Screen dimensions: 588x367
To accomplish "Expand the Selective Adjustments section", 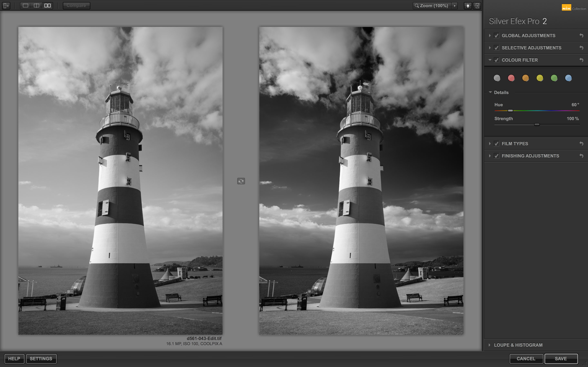I will point(490,48).
